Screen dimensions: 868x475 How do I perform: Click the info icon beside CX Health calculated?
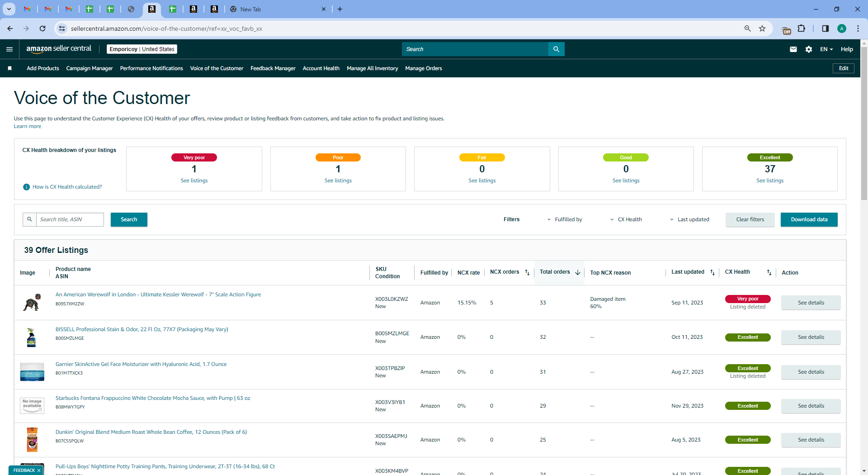click(x=27, y=187)
